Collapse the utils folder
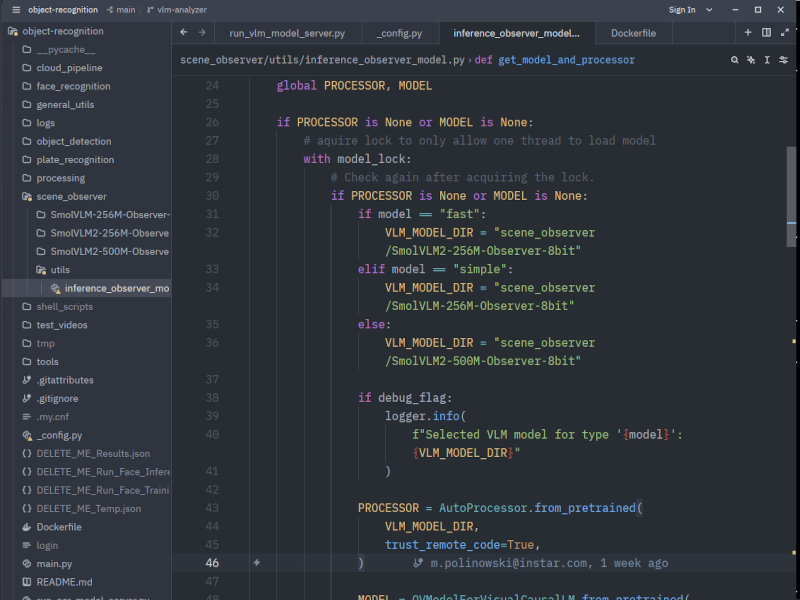 [86, 270]
